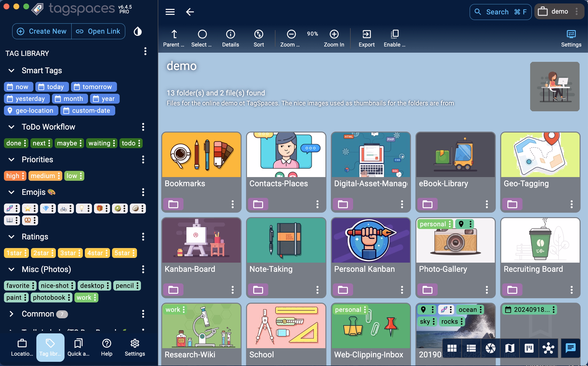Go back with the arrow icon
Screen dimensions: 588x366
tap(190, 12)
